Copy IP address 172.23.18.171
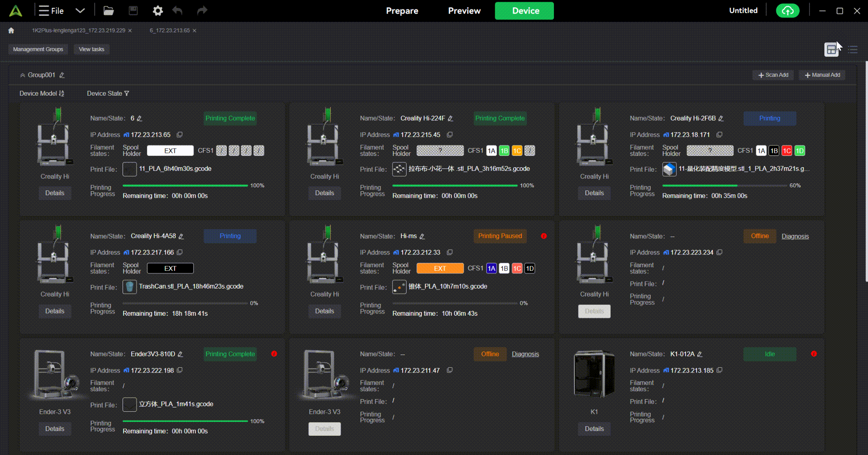The height and width of the screenshot is (455, 868). (719, 135)
